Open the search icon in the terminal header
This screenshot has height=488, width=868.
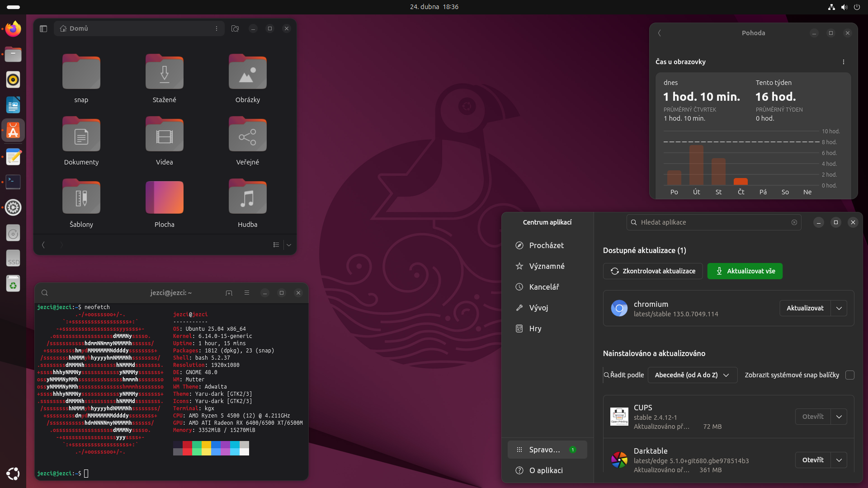pos(45,292)
